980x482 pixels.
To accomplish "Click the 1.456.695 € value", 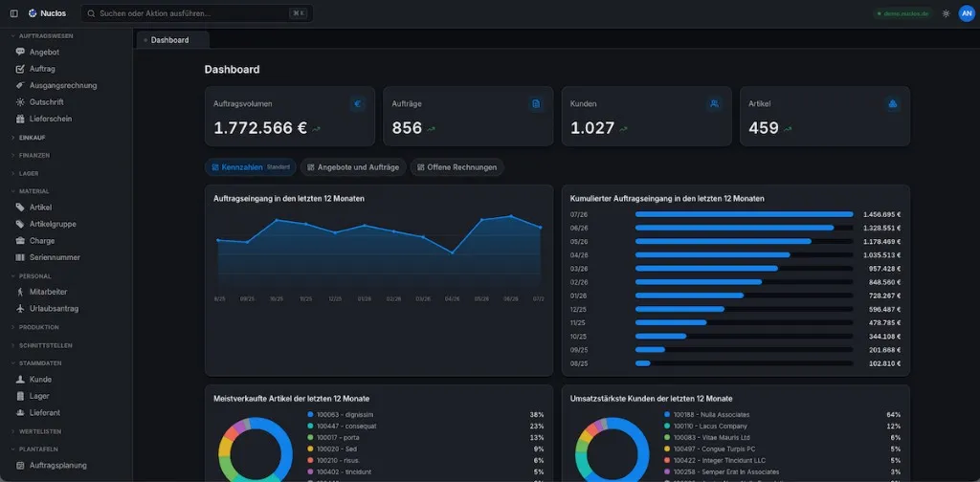I will (x=881, y=214).
